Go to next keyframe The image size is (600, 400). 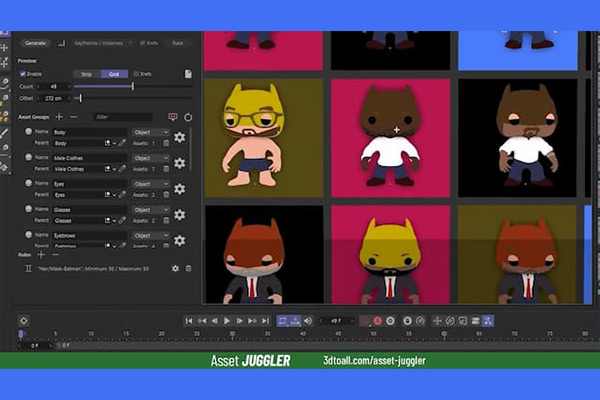click(x=252, y=321)
